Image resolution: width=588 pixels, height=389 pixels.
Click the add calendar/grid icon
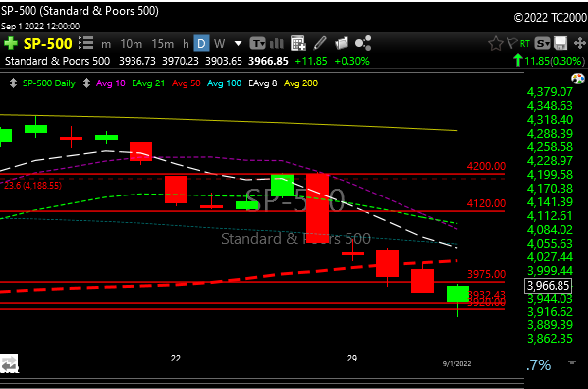[298, 44]
